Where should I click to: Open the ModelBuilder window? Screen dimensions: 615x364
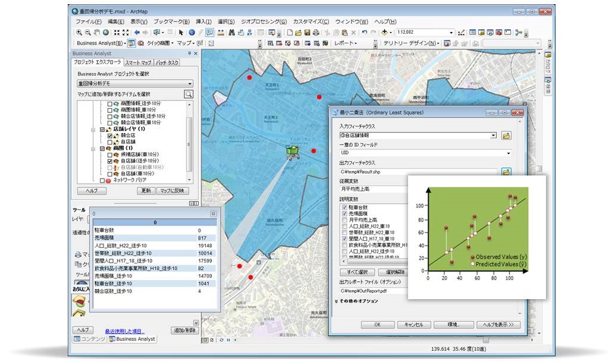coord(519,33)
